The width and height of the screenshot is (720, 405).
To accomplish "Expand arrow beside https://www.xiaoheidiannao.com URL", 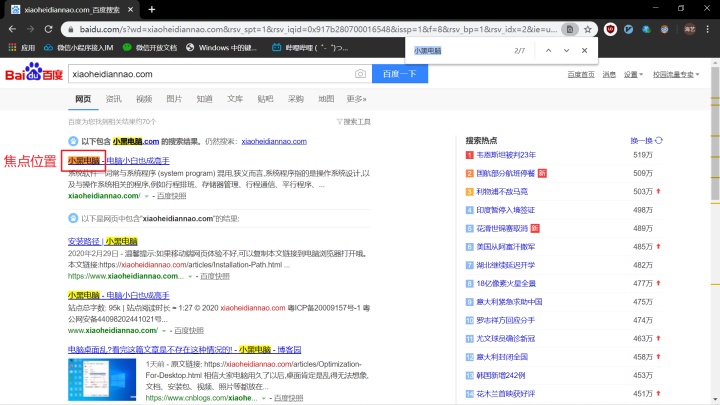I will pyautogui.click(x=190, y=276).
